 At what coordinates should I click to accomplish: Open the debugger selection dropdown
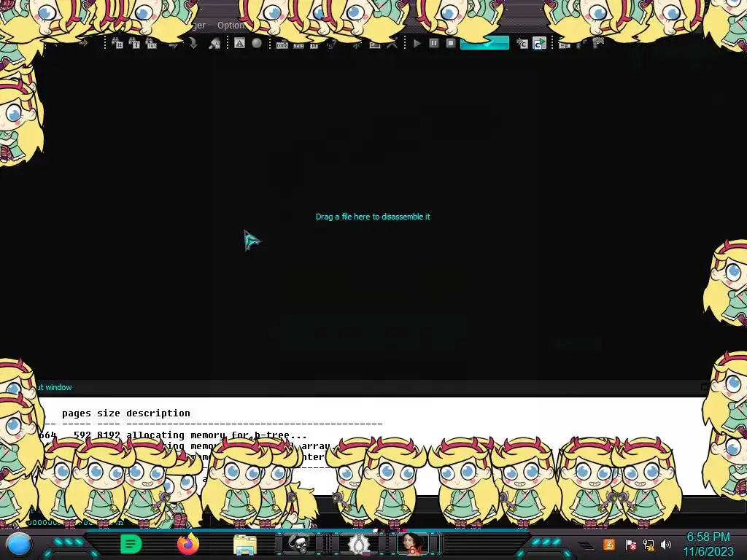point(484,43)
